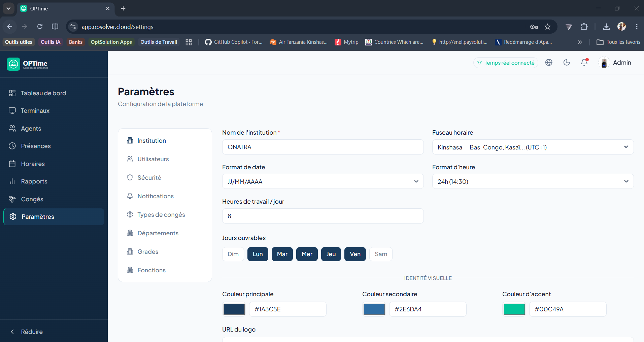
Task: Click the OPTime logo icon in sidebar
Action: (x=13, y=64)
